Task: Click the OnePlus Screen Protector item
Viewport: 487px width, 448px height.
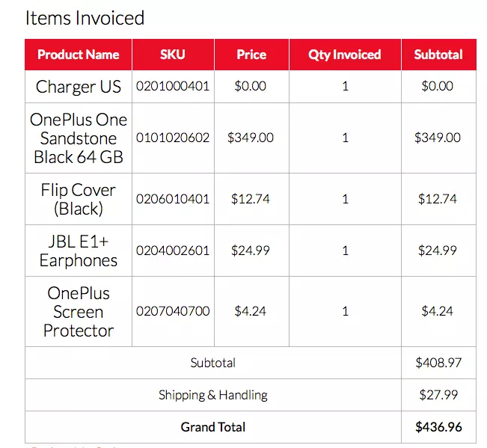Action: click(x=79, y=312)
